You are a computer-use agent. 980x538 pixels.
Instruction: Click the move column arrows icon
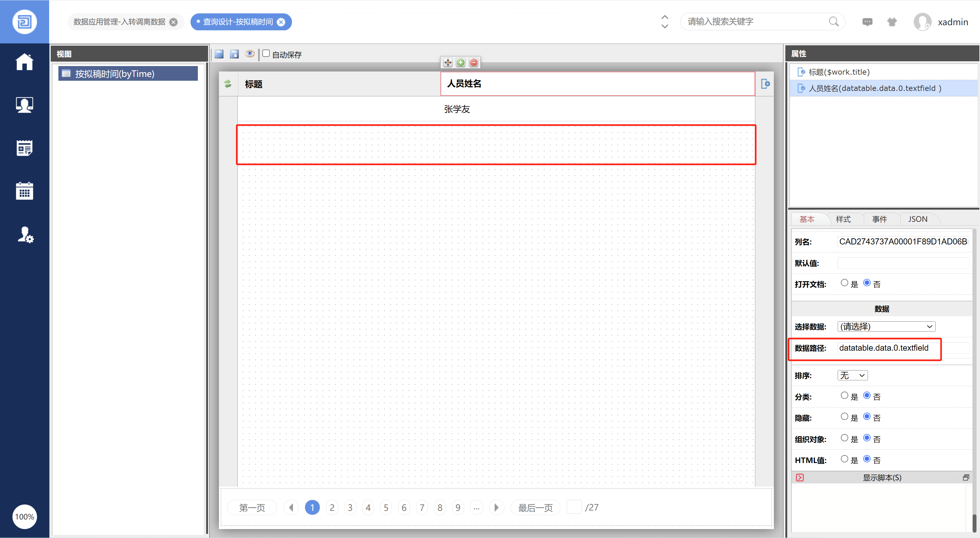pyautogui.click(x=448, y=63)
